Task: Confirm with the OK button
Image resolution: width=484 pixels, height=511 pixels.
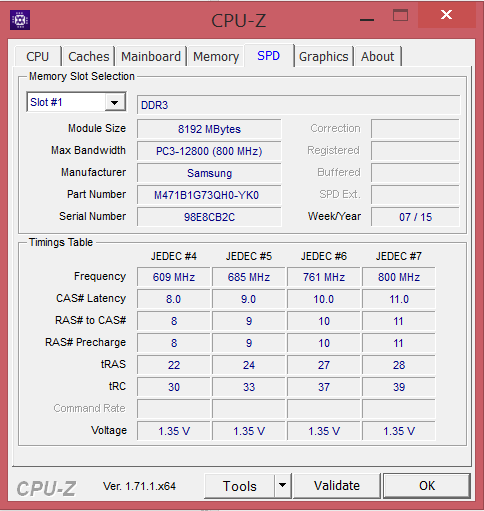Action: point(427,486)
